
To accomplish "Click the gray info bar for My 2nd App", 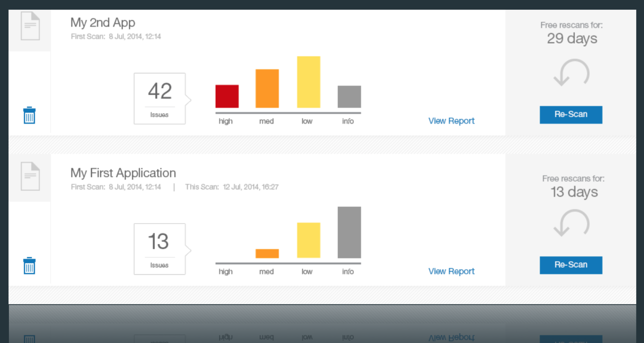I will coord(349,97).
